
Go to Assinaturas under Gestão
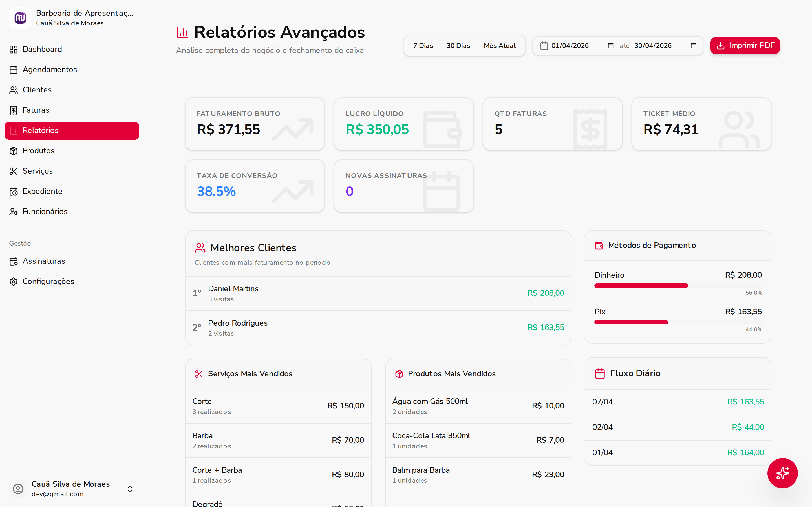point(44,261)
